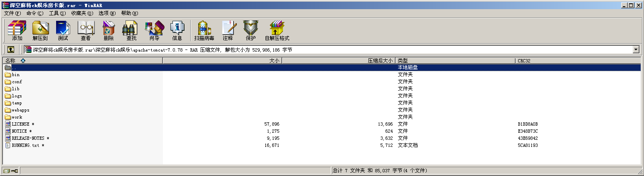The image size is (644, 176).
Task: Click the drive icon in status bar
Action: point(7,171)
